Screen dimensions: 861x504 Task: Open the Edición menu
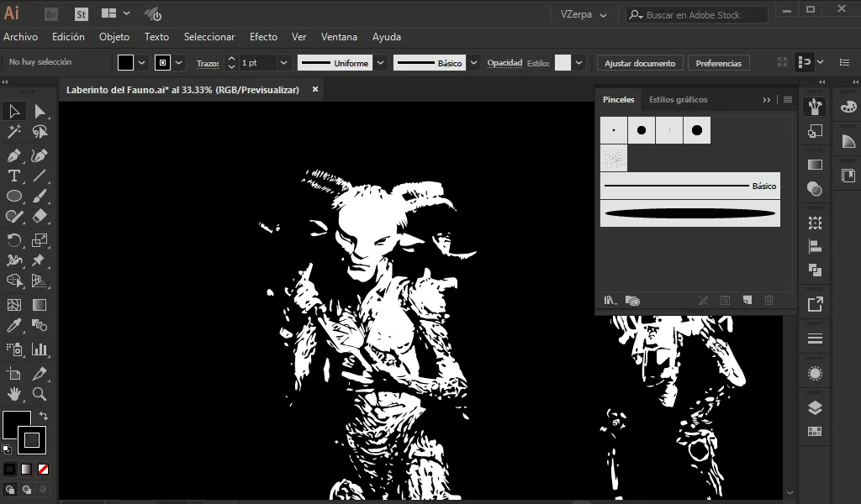point(68,37)
